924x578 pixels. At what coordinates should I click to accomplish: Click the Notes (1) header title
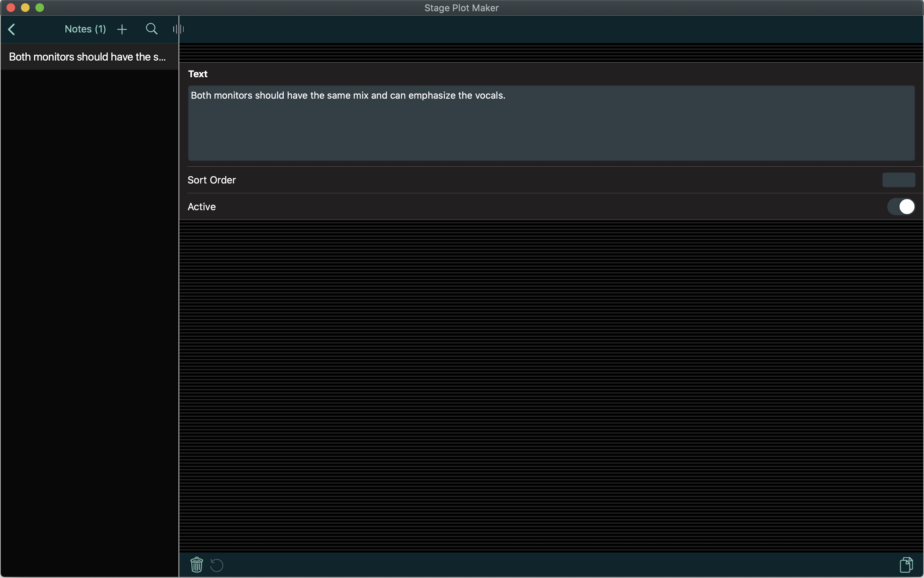pyautogui.click(x=86, y=29)
